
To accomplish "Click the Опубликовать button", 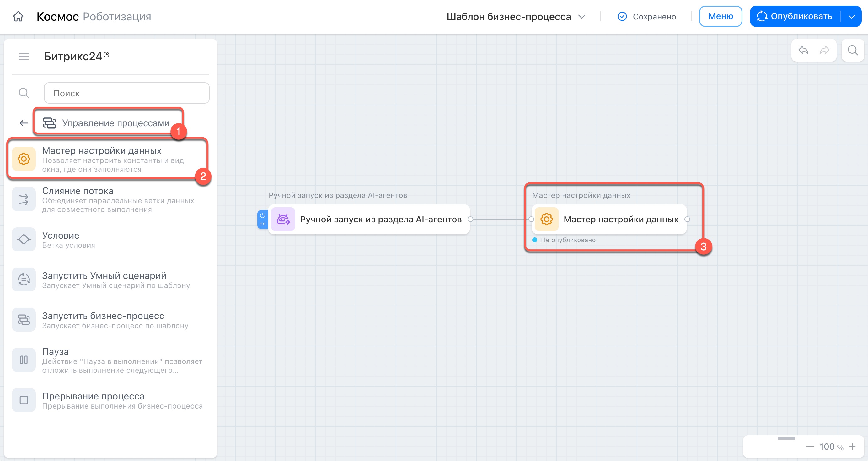I will [x=795, y=17].
